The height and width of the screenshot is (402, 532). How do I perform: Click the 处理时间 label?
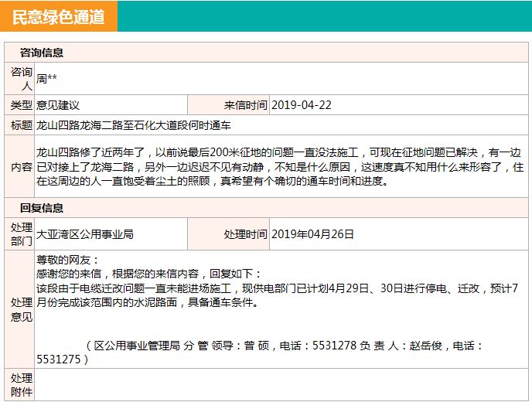[246, 233]
